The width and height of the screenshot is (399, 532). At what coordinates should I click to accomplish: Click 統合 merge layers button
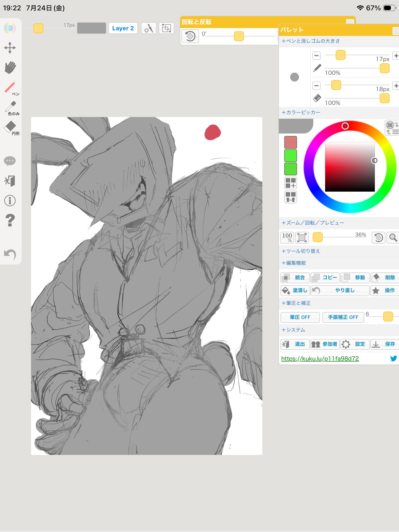coord(295,278)
